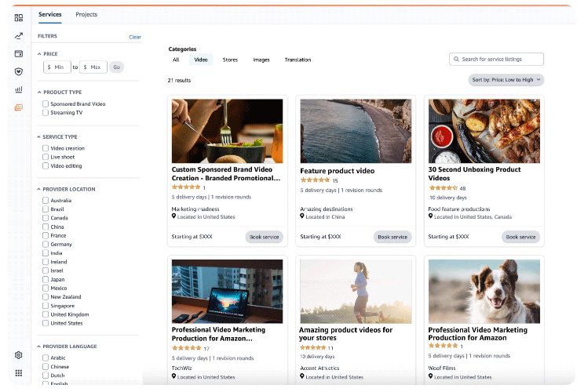Collapse the Provider Location filter section
584x392 pixels.
coord(39,189)
